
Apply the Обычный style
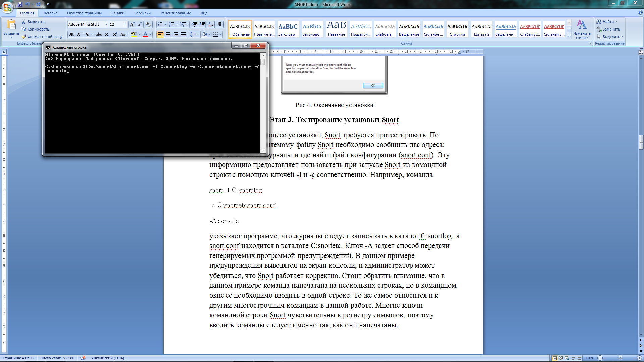240,29
